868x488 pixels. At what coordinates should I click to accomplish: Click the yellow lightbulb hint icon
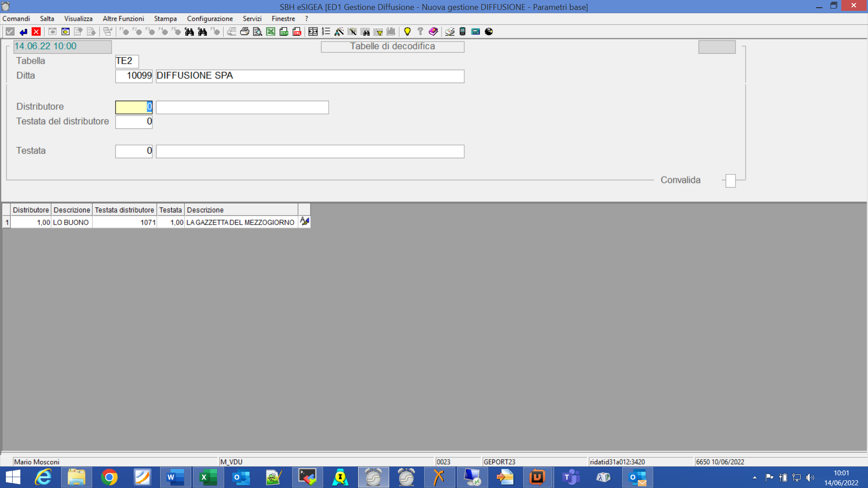coord(407,32)
